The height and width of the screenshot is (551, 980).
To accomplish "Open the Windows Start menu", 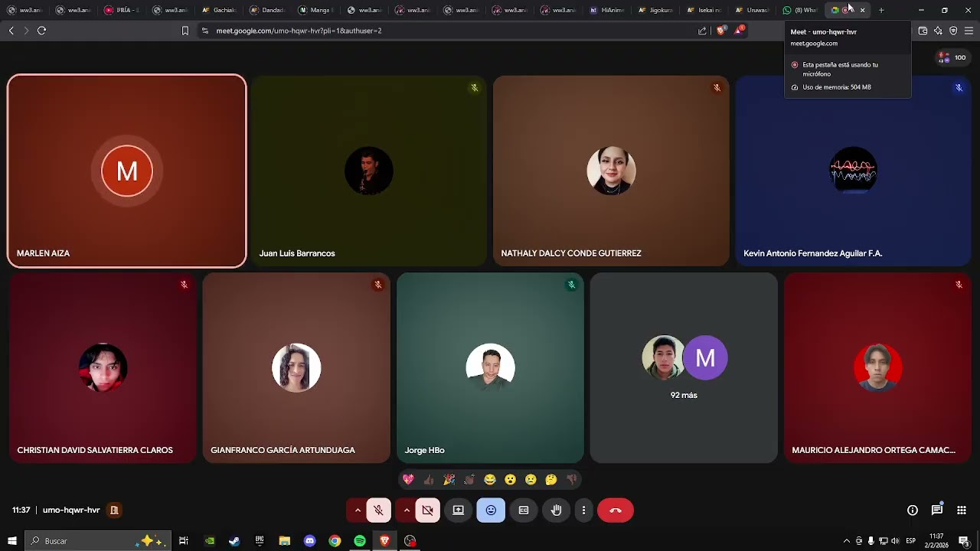I will (11, 541).
